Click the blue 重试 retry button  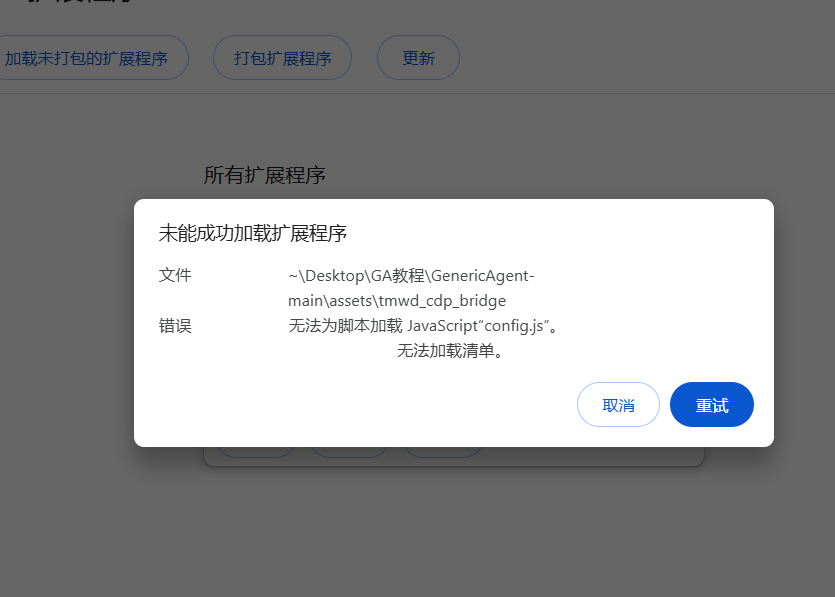[711, 405]
